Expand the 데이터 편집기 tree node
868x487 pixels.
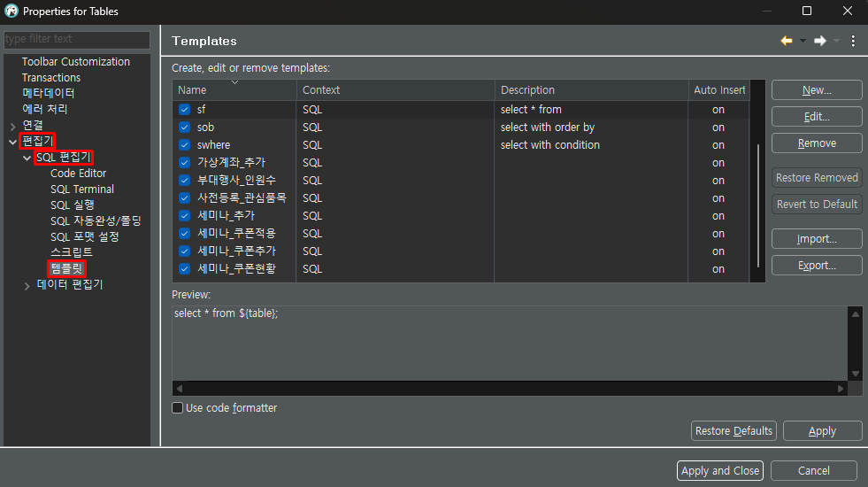tap(27, 286)
